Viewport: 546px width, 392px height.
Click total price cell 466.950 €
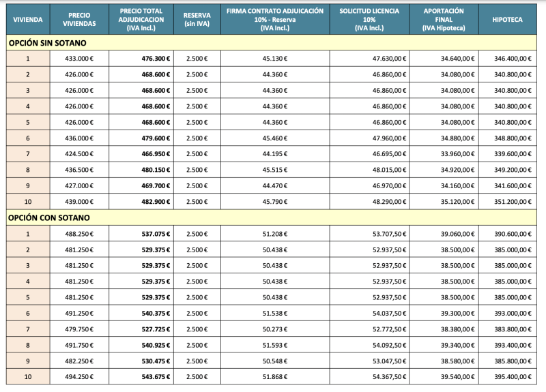point(141,154)
